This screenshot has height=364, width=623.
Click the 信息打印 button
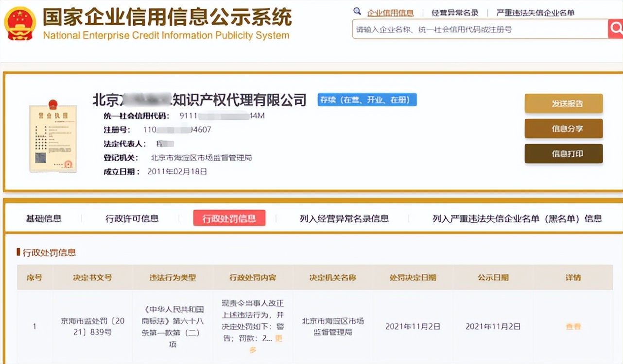563,153
